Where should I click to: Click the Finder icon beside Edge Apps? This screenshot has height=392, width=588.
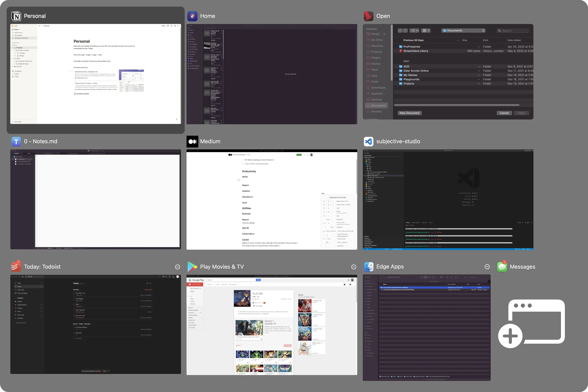tap(369, 267)
